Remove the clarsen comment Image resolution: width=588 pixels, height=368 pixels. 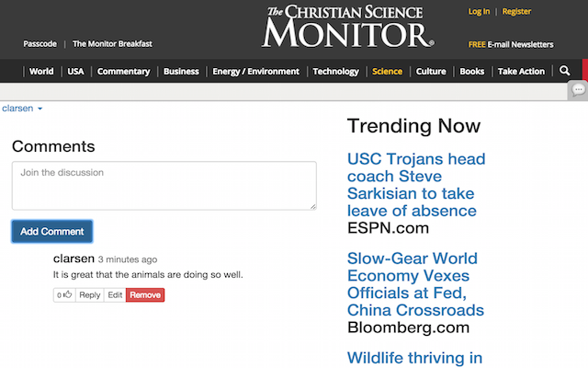tap(145, 295)
